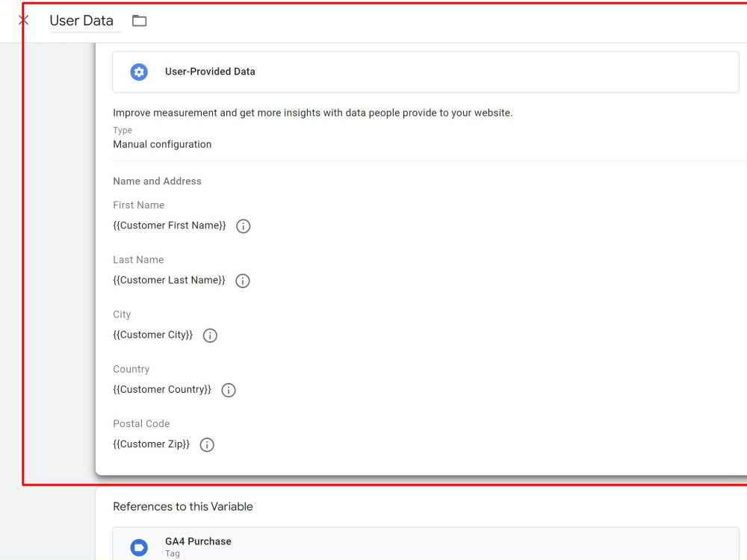
Task: Show info for Customer City
Action: (210, 335)
